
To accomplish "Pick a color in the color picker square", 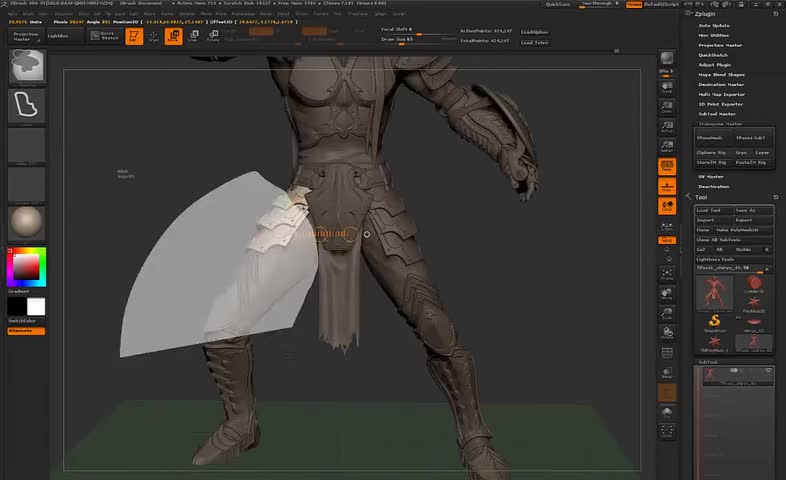I will [26, 267].
